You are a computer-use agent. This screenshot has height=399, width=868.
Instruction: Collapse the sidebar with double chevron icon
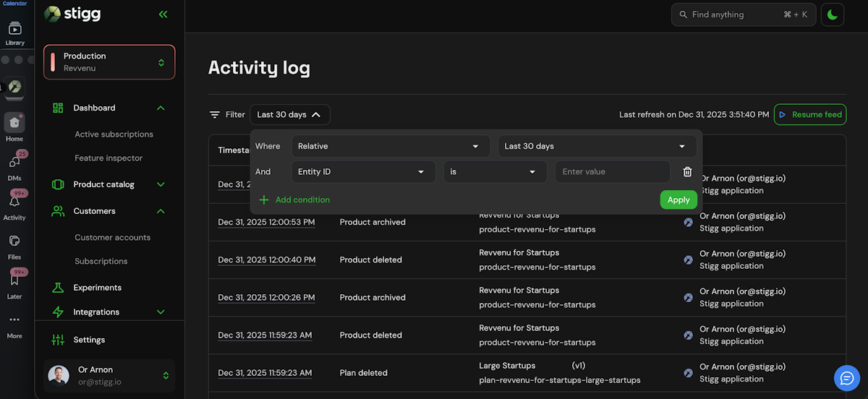(x=163, y=14)
